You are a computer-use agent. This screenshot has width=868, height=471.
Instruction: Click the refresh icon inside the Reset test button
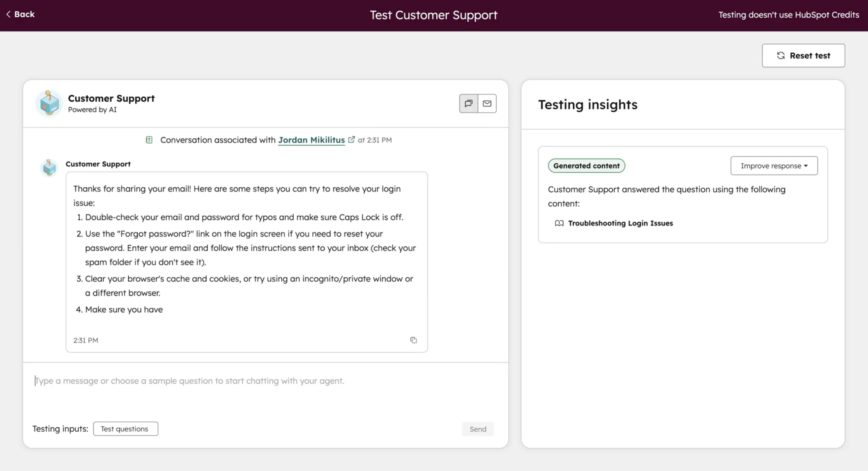[781, 56]
